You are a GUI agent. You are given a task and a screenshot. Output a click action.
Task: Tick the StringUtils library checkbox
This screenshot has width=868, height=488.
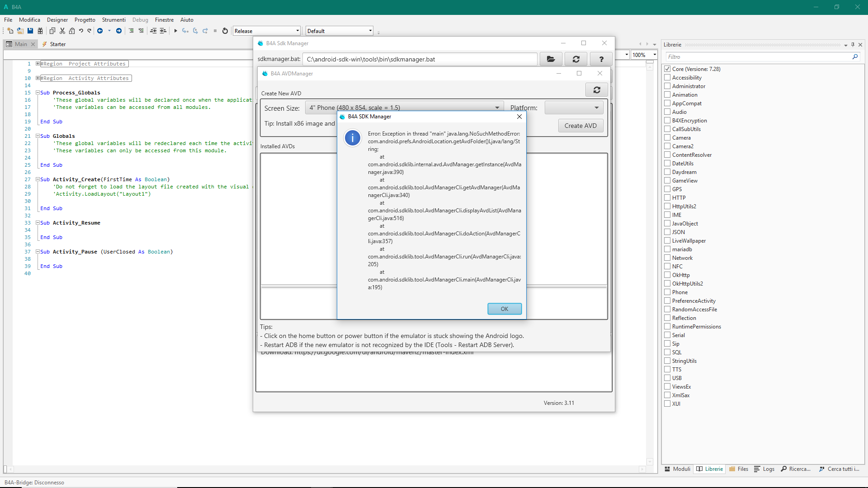(667, 361)
